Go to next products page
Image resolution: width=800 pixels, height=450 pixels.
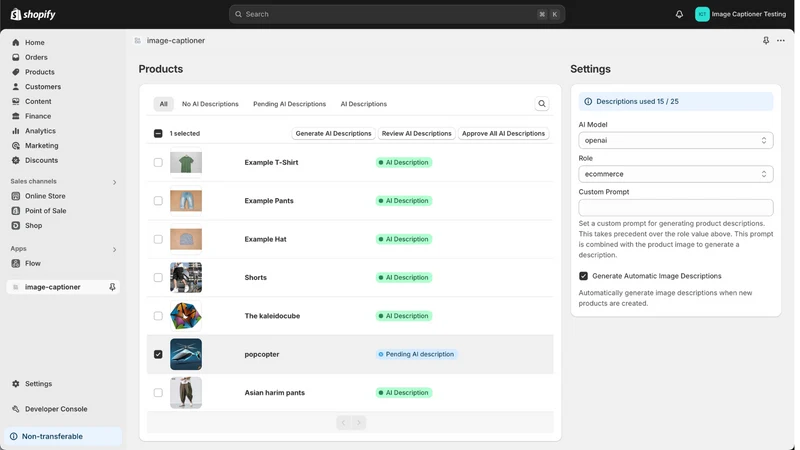(359, 422)
